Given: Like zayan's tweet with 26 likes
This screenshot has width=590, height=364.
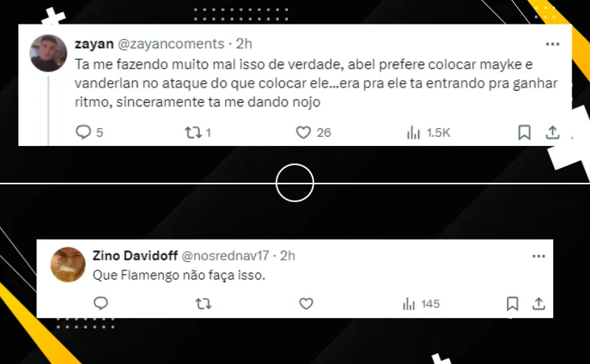Looking at the screenshot, I should 303,132.
